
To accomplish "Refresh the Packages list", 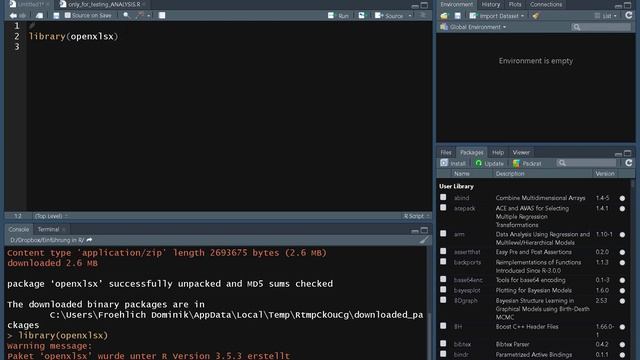I will 629,163.
